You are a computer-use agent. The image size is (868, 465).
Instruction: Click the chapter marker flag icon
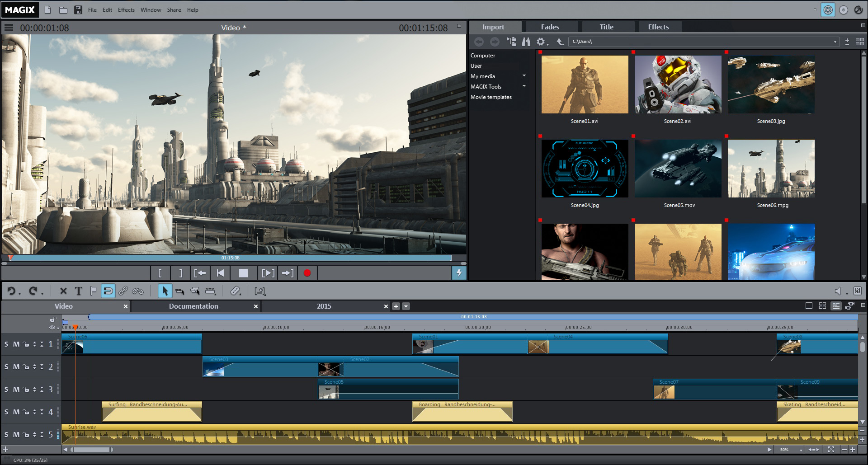coord(93,291)
